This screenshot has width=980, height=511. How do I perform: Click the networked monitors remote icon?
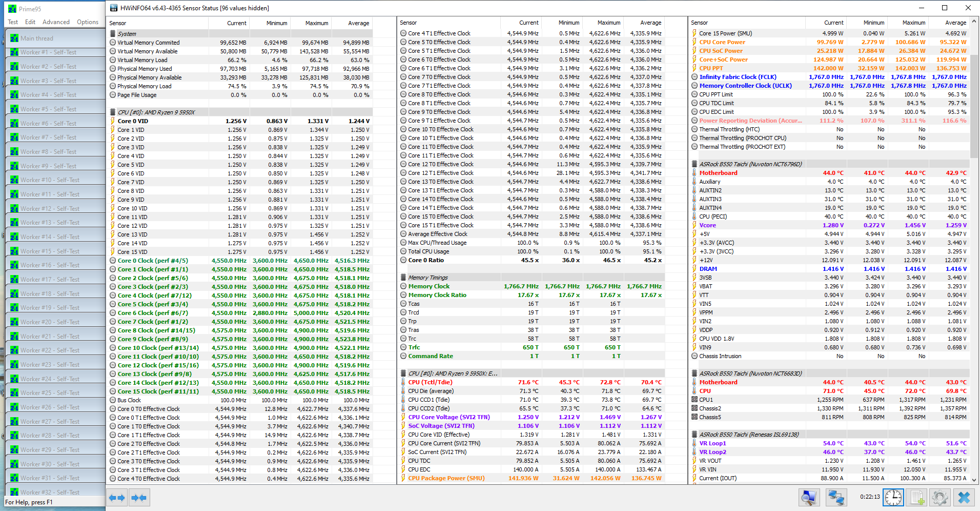[x=836, y=497]
